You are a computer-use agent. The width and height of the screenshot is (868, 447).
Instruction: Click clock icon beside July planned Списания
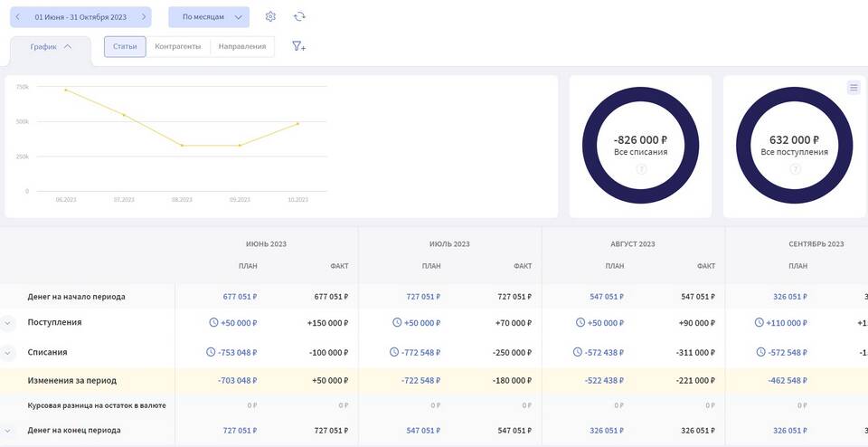click(x=394, y=352)
